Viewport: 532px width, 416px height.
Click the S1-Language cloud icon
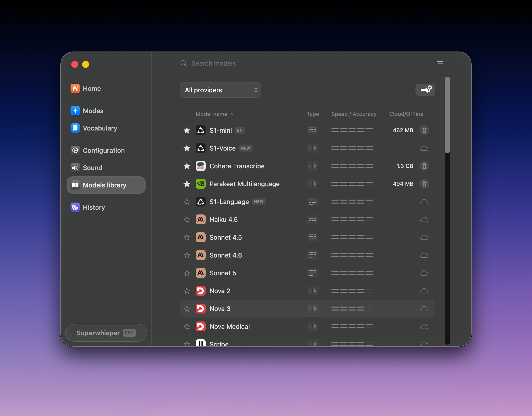click(424, 202)
